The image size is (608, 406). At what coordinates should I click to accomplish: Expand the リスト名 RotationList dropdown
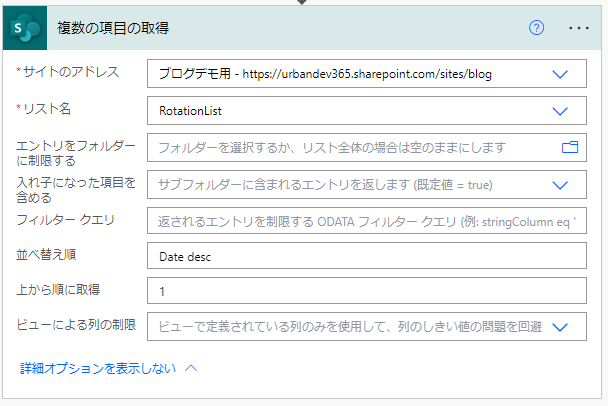(x=560, y=111)
